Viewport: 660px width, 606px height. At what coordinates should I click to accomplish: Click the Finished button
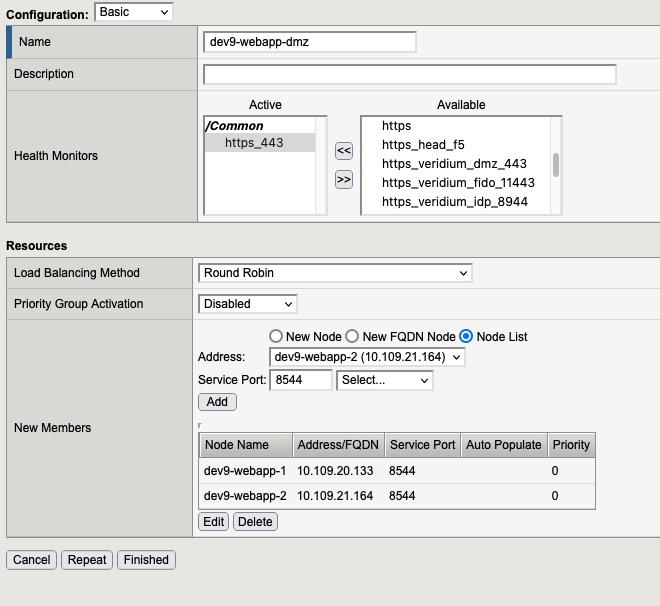[x=146, y=560]
